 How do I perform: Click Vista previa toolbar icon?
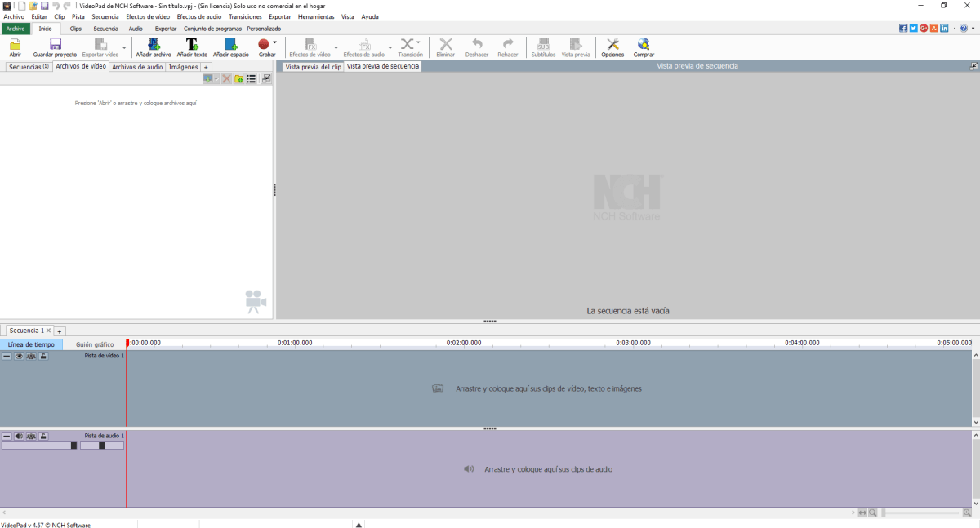click(x=576, y=44)
